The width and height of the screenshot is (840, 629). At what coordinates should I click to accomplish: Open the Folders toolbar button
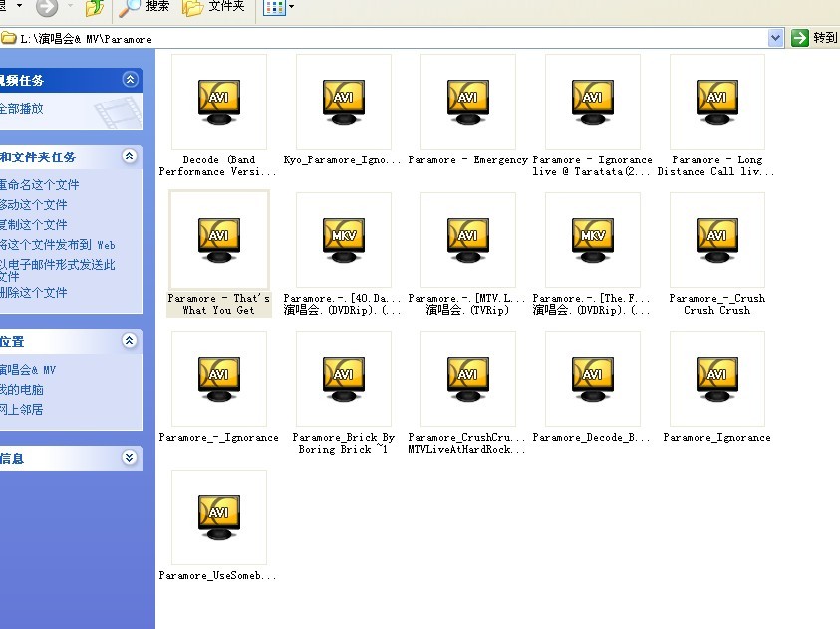pyautogui.click(x=213, y=7)
